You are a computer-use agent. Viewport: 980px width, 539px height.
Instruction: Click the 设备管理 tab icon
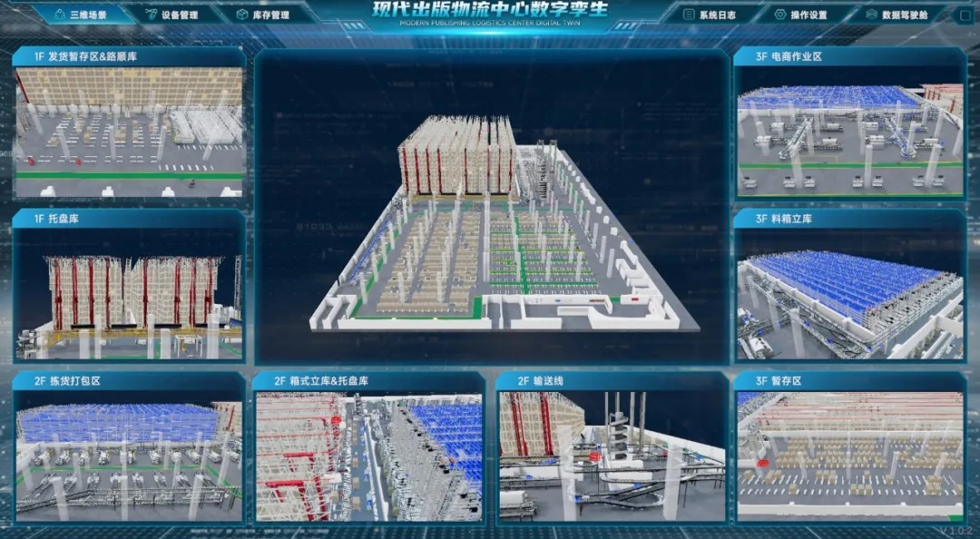[152, 15]
